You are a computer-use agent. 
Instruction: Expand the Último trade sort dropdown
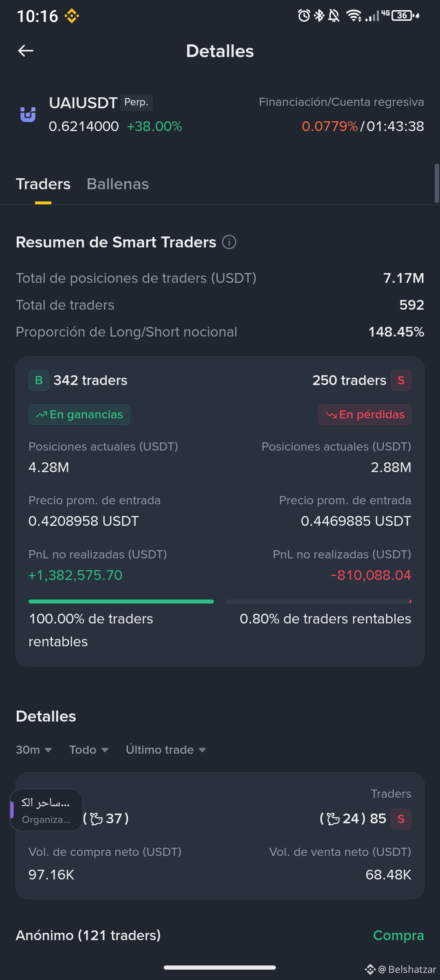click(x=166, y=750)
